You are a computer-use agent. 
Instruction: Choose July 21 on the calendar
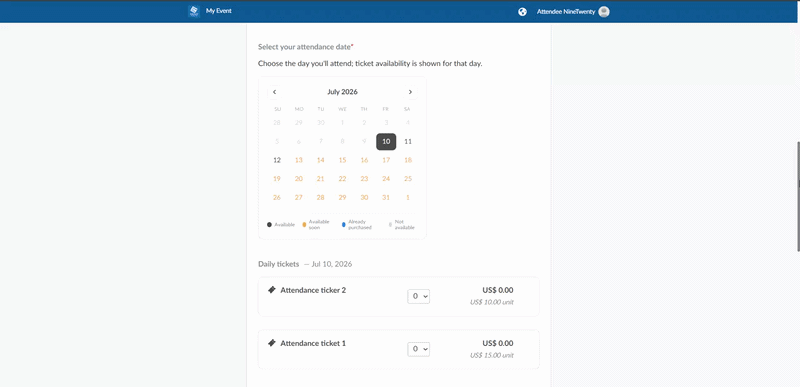(x=320, y=179)
